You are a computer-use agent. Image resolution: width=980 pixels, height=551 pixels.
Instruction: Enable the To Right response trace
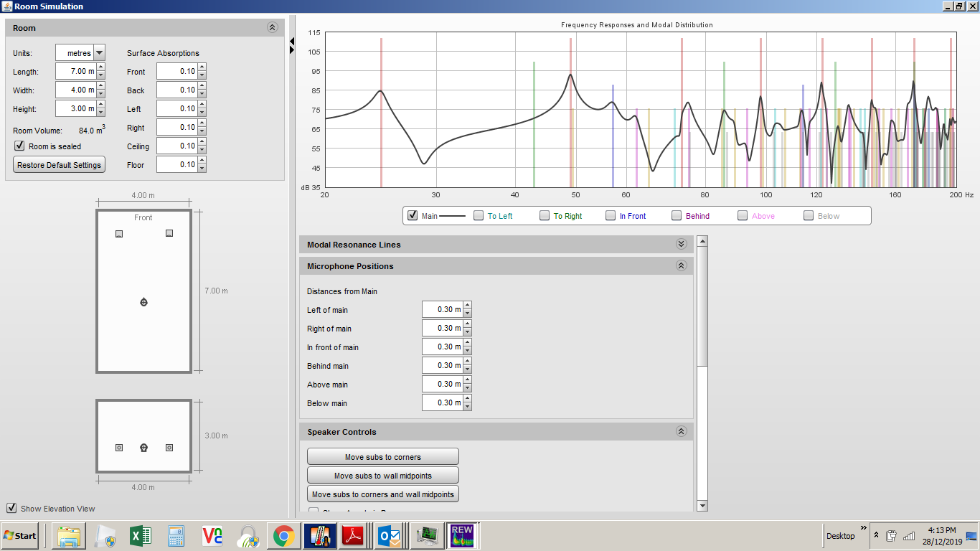545,215
